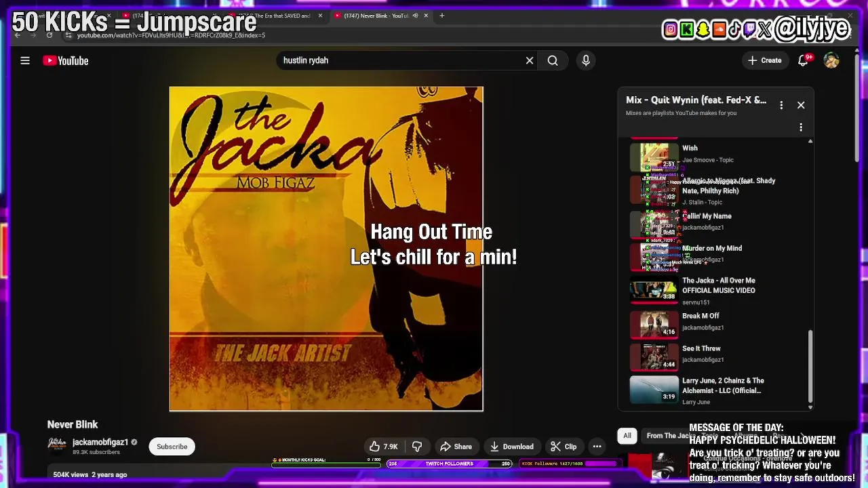Viewport: 868px width, 488px height.
Task: Click the Twitch icon in stream overlay
Action: click(x=750, y=29)
